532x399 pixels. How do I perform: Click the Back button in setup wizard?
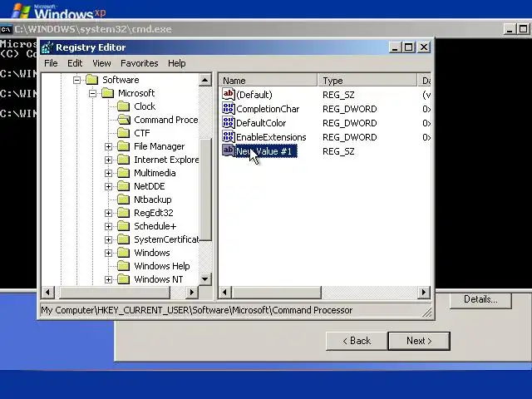357,341
